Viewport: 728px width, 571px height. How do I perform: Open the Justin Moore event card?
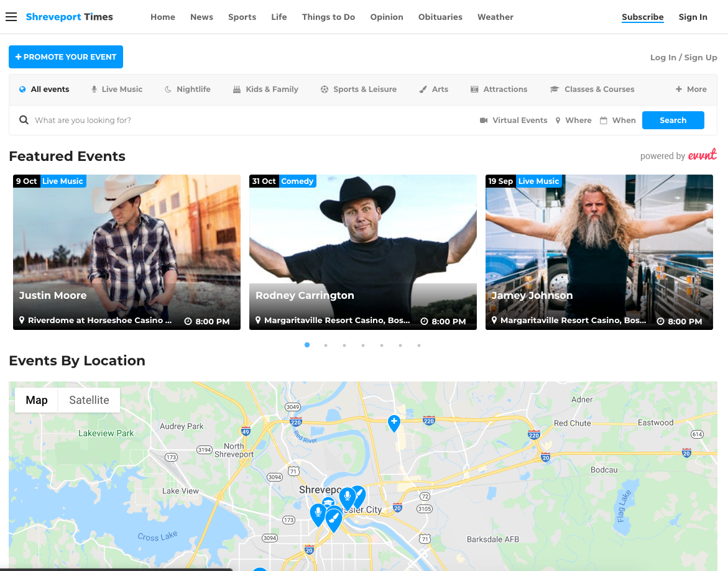(127, 252)
